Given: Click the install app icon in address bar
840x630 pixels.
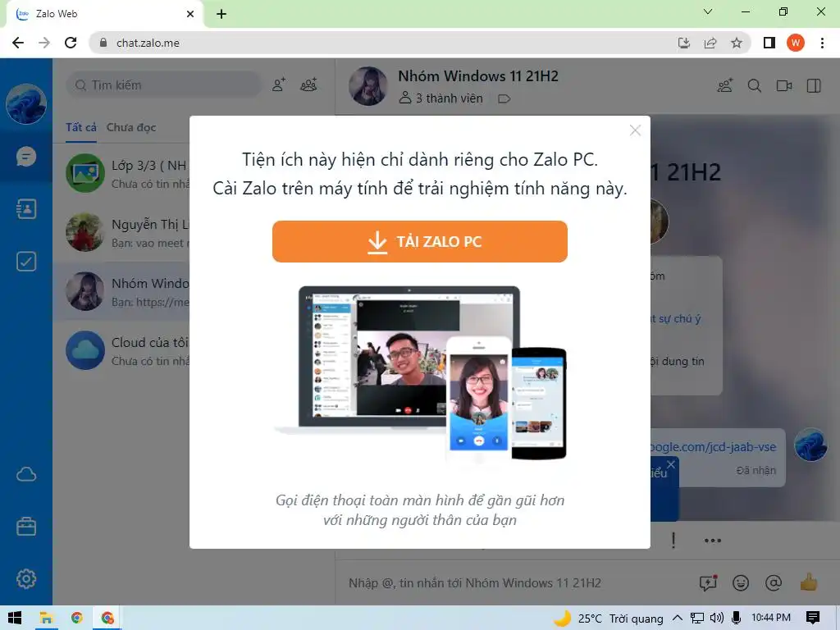Looking at the screenshot, I should [x=684, y=43].
